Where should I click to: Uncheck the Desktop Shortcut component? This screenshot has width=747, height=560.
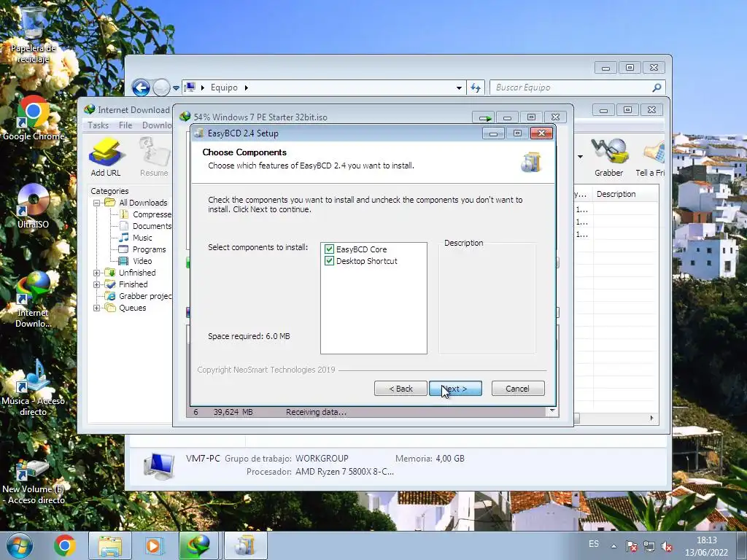329,261
